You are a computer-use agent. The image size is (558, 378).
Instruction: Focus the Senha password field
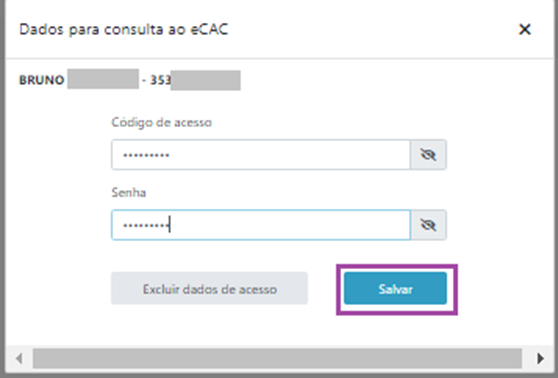261,225
